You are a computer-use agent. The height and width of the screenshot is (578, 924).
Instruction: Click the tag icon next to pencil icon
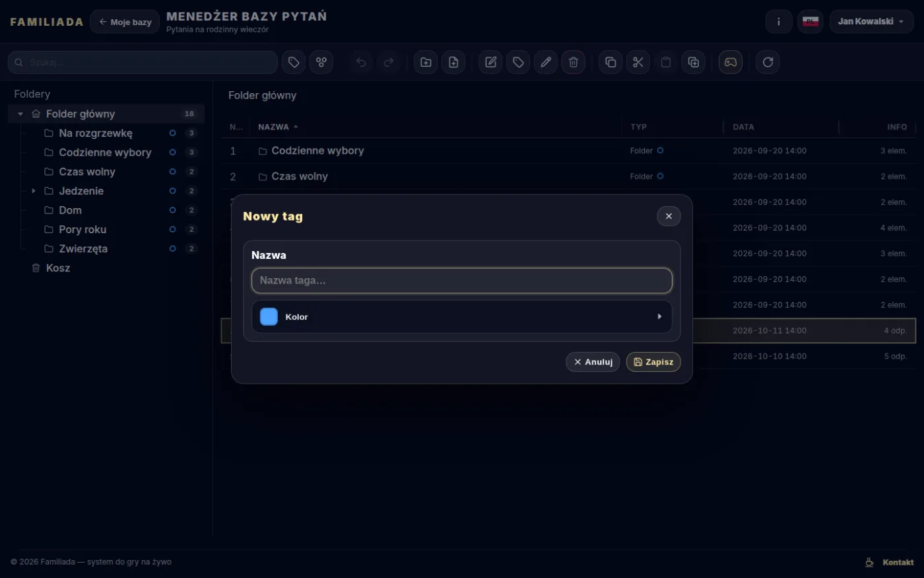pyautogui.click(x=518, y=62)
